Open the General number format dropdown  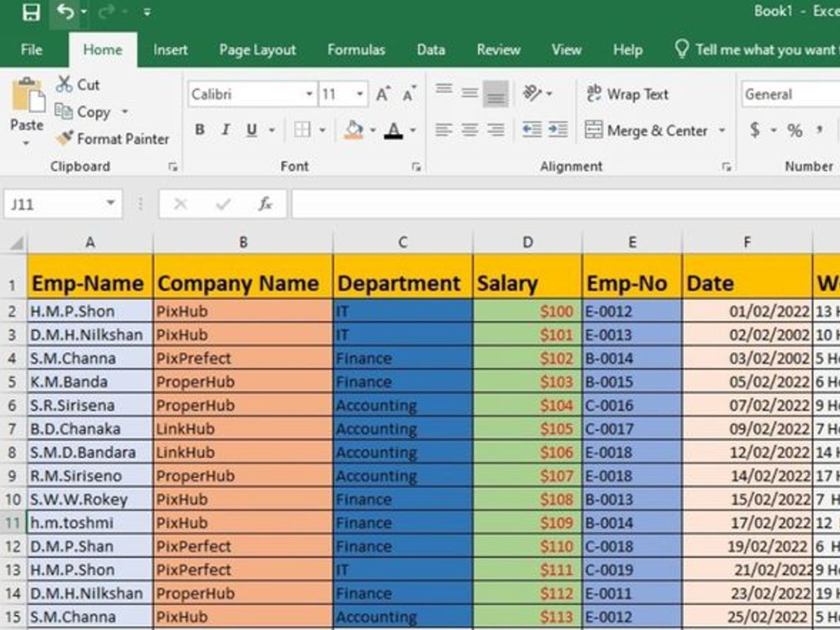790,94
